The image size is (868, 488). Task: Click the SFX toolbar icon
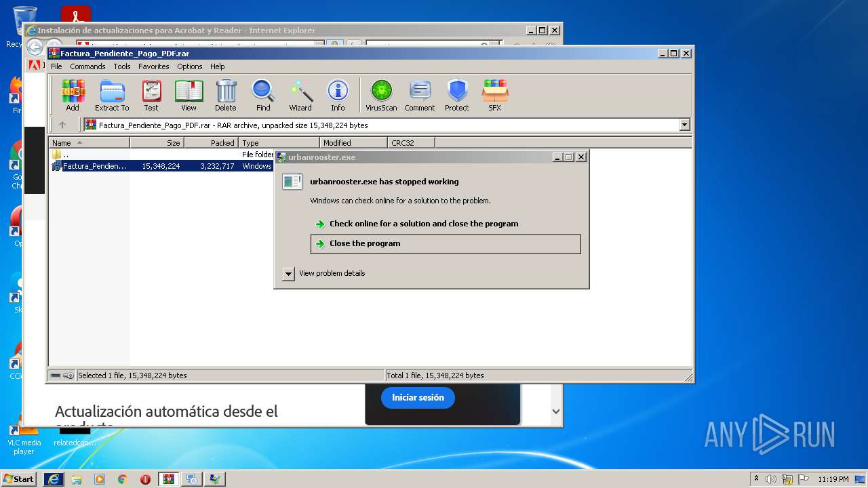tap(495, 96)
